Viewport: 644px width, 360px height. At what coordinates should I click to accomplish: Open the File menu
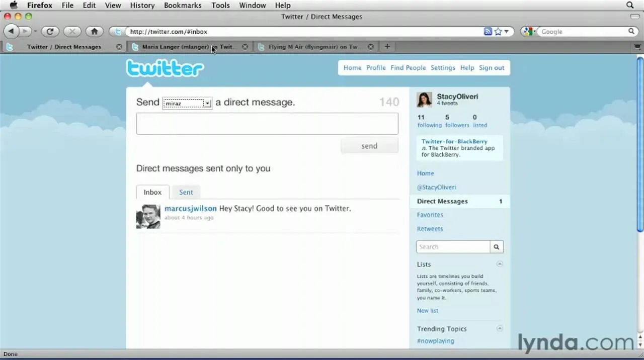[67, 5]
